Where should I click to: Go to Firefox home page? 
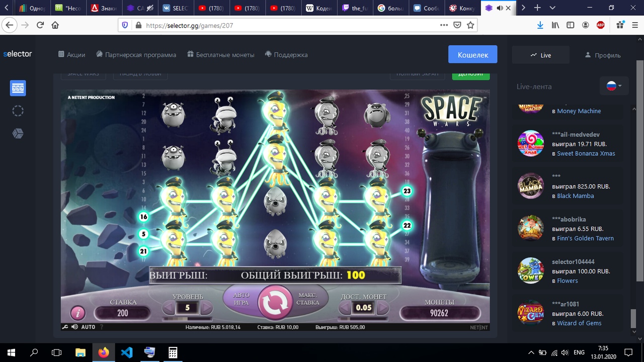point(55,25)
